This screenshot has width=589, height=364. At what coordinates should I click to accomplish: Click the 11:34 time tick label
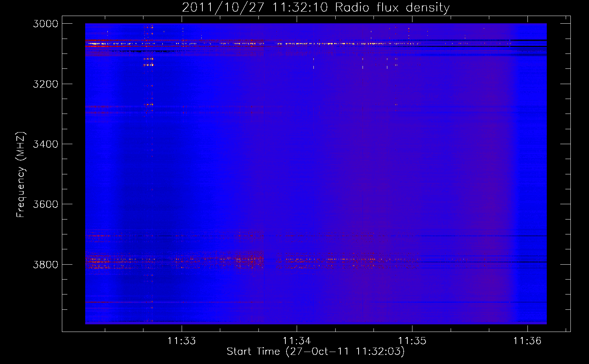[297, 341]
